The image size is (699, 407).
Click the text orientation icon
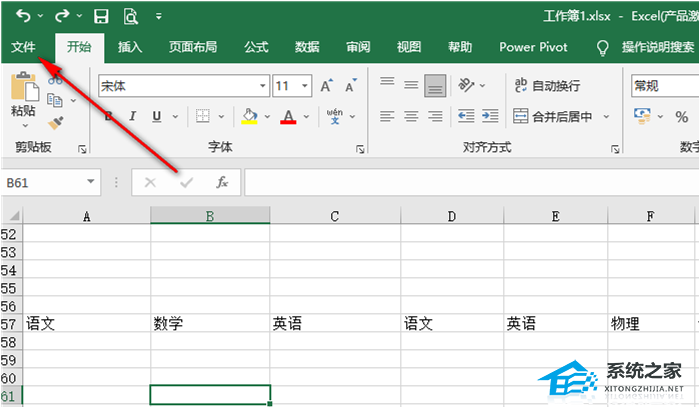pos(466,85)
